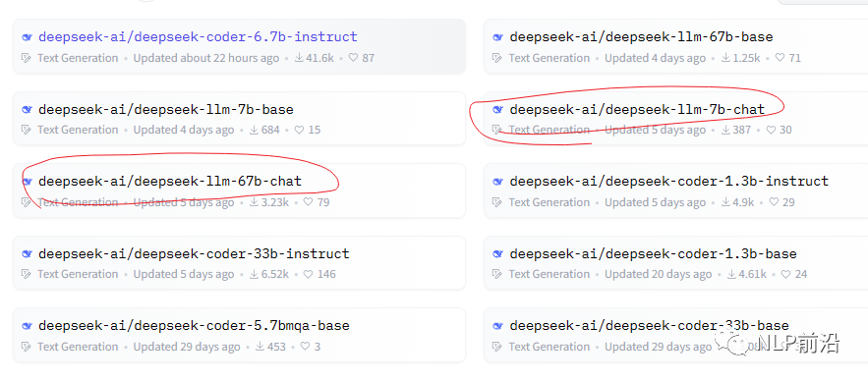Click the whale avatar beside deepseek-coder-6.7b-instruct
This screenshot has height=381, width=868.
pyautogui.click(x=27, y=37)
